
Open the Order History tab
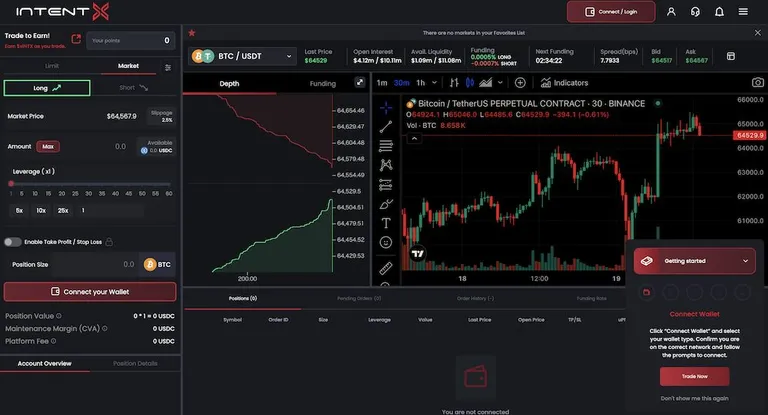click(x=476, y=298)
